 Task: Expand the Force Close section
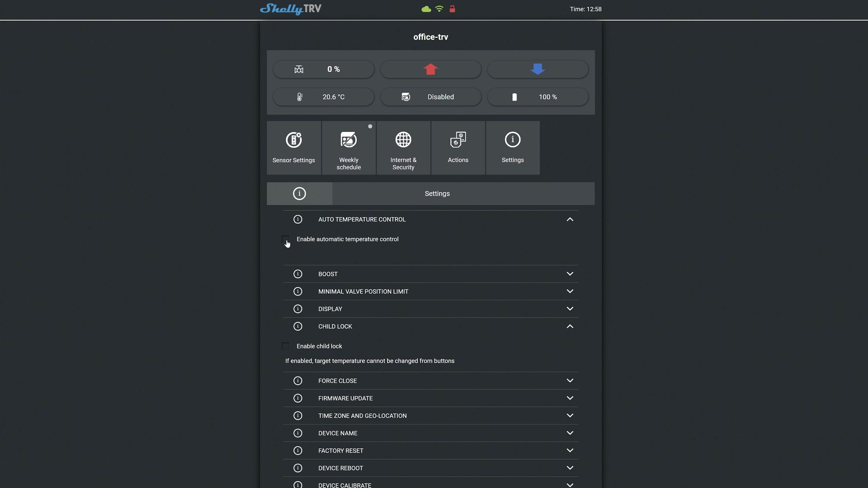pos(570,380)
